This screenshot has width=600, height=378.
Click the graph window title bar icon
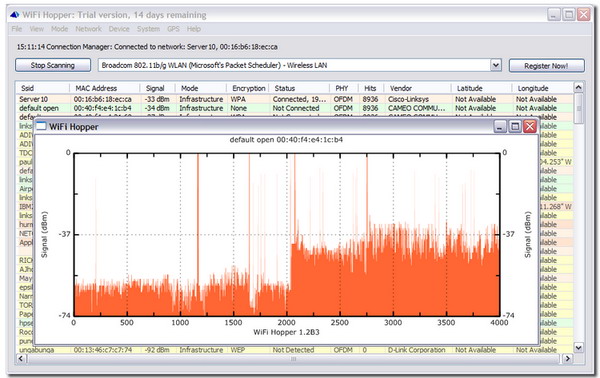[41, 126]
